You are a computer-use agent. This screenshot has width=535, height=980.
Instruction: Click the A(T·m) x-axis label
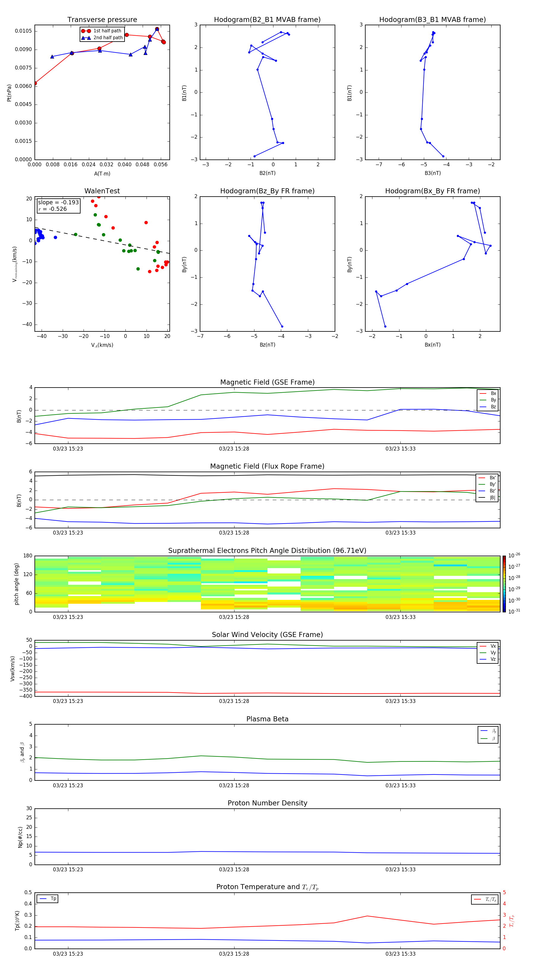(x=102, y=173)
